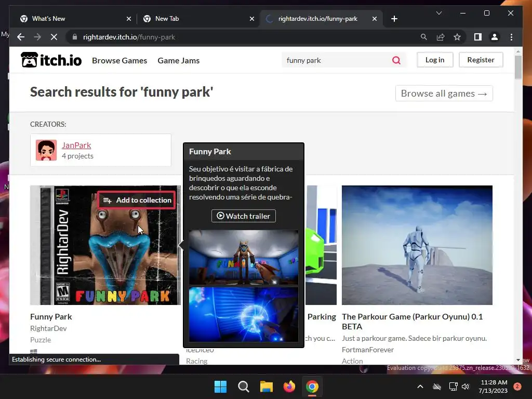Click the Racing genre text
532x399 pixels.
click(x=196, y=361)
